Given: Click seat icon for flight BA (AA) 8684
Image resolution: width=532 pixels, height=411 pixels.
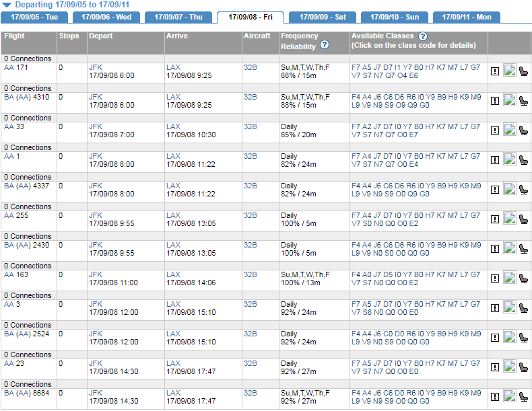Looking at the screenshot, I should pos(523,397).
